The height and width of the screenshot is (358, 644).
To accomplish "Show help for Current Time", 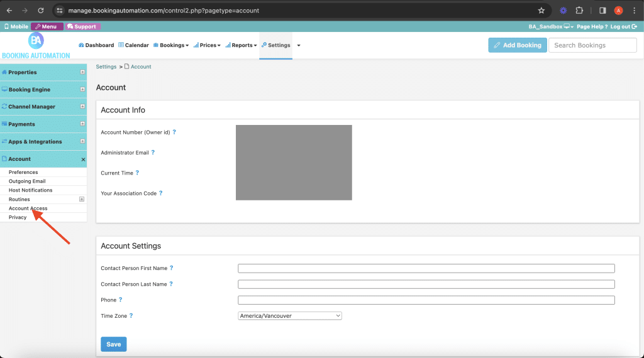I will click(x=137, y=173).
